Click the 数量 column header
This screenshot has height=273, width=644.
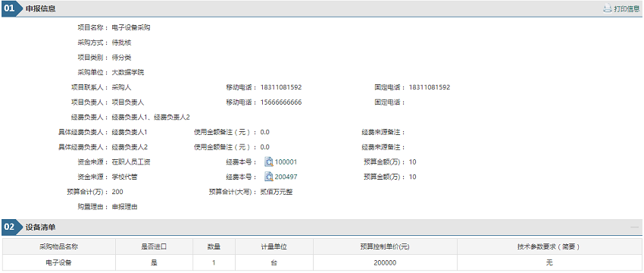point(214,246)
